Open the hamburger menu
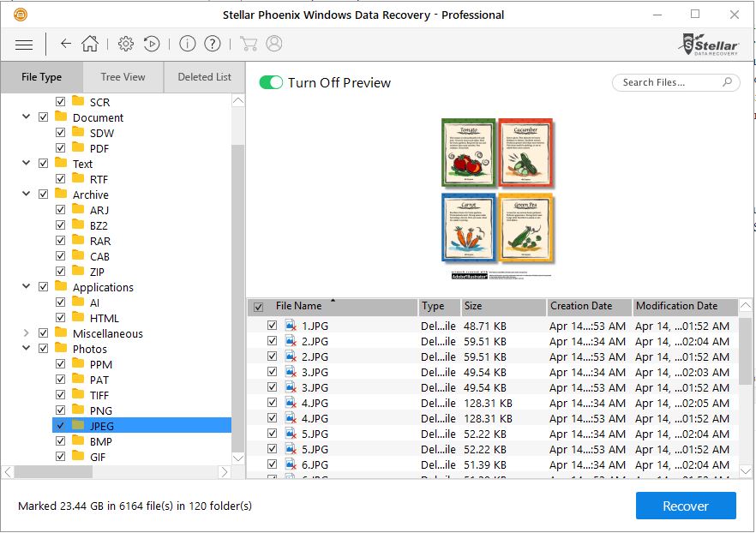This screenshot has width=756, height=533. 24,44
